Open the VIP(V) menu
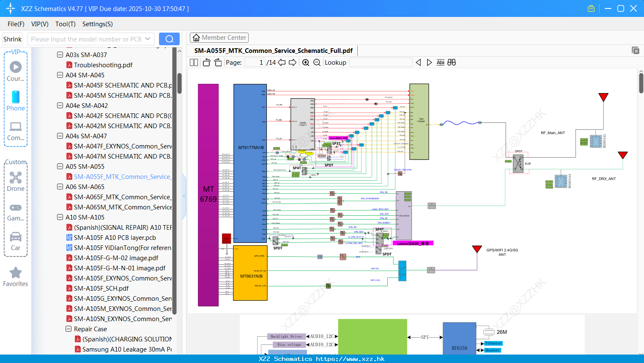 40,24
